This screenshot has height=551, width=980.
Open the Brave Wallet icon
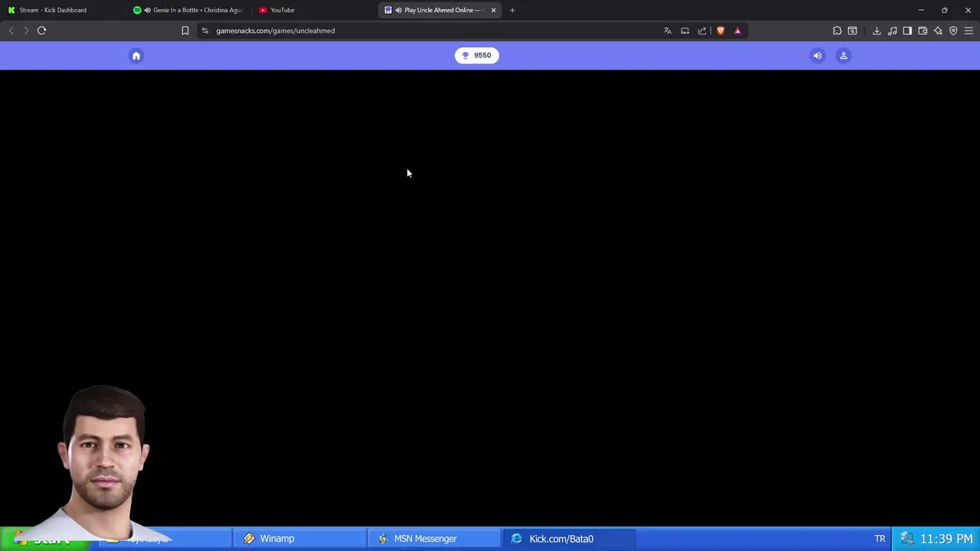pyautogui.click(x=923, y=31)
